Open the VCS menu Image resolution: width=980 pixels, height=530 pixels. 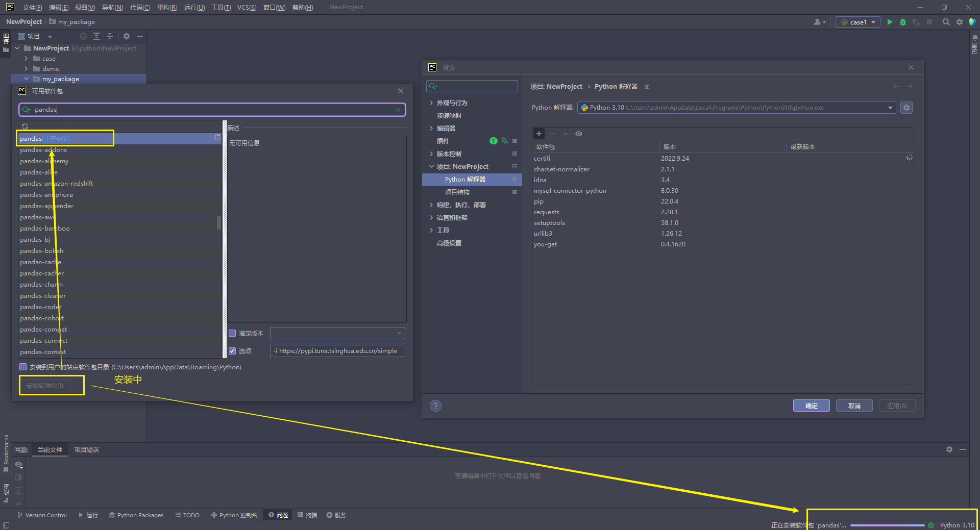tap(247, 7)
